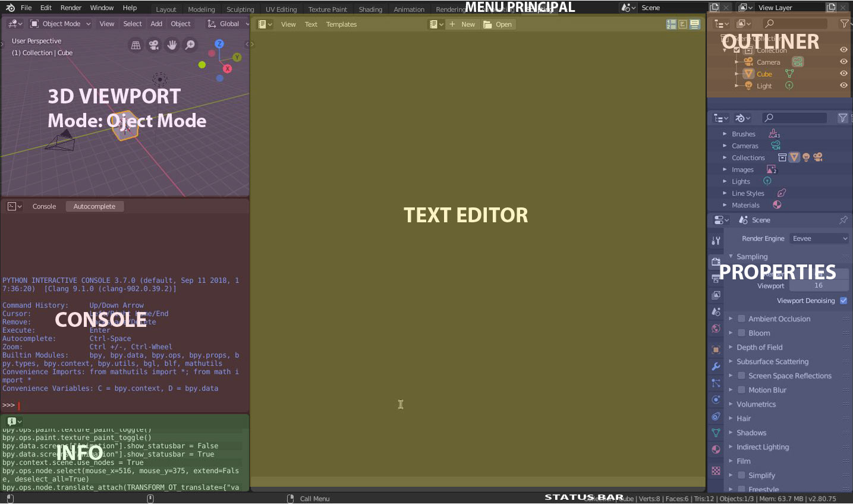Open the World properties globe tab
This screenshot has width=853, height=504.
pos(716,329)
